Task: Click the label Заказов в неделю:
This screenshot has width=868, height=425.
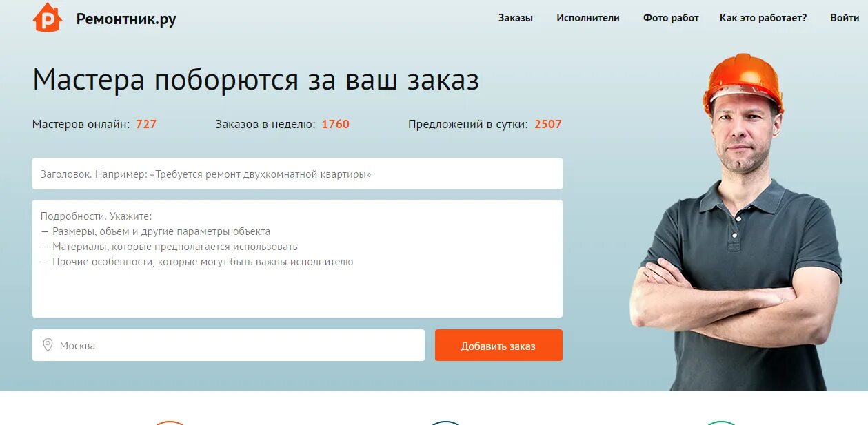Action: [265, 125]
